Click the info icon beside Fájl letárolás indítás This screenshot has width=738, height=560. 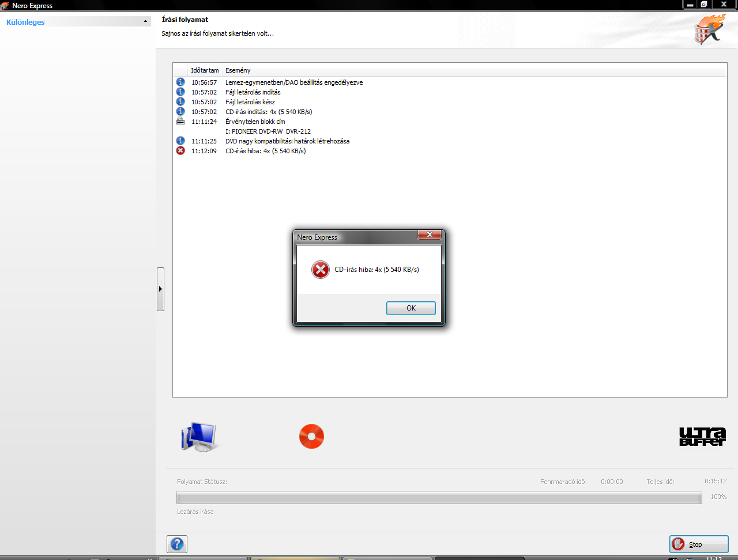click(180, 92)
